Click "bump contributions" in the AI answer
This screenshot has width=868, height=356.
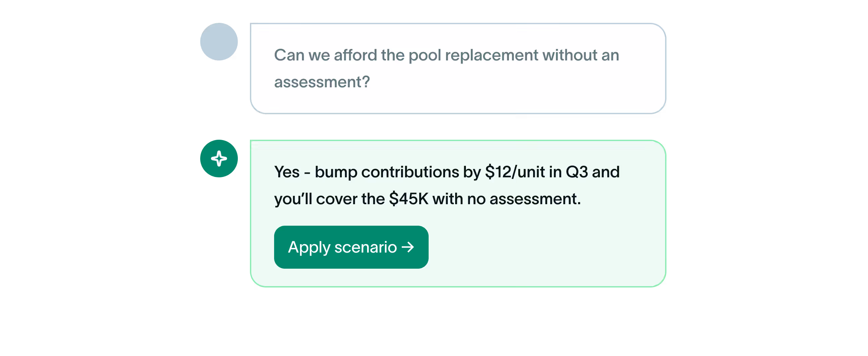coord(387,172)
